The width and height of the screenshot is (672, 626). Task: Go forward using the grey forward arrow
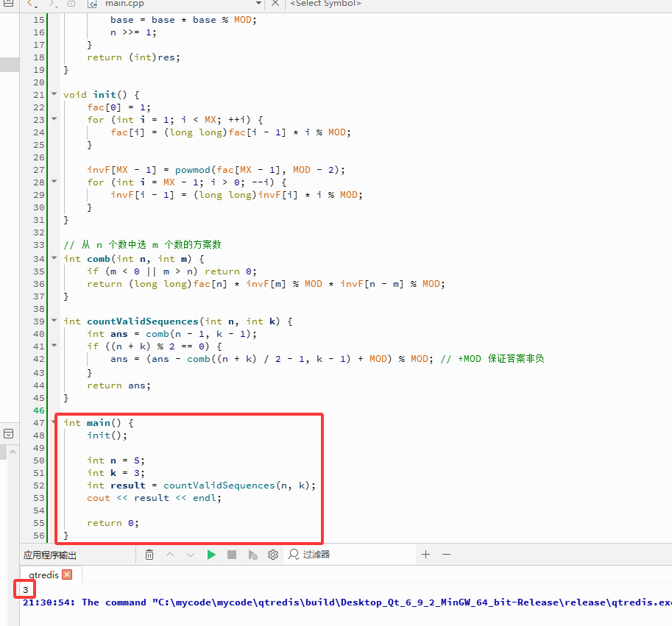(52, 4)
